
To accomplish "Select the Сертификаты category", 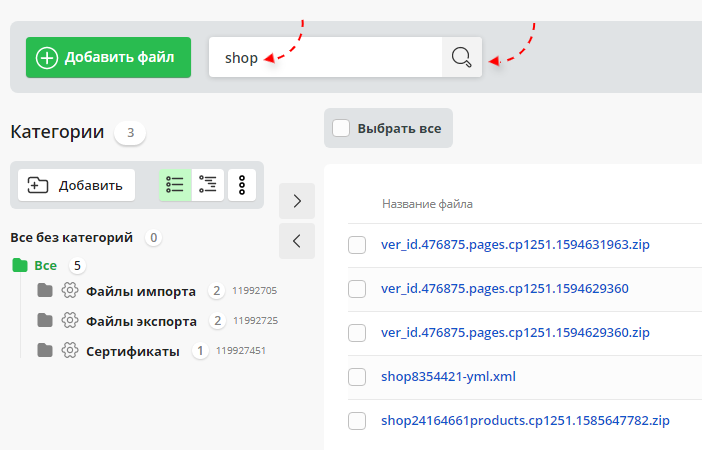I will [132, 351].
